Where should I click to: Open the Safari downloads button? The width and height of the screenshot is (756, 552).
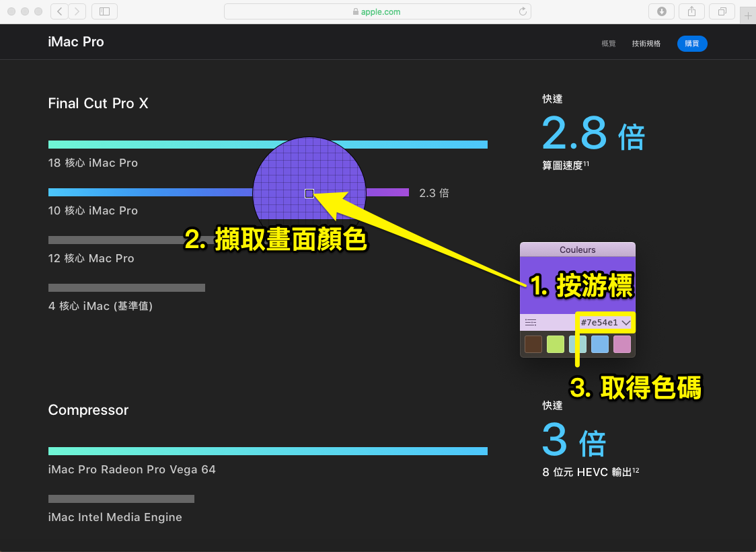[662, 11]
